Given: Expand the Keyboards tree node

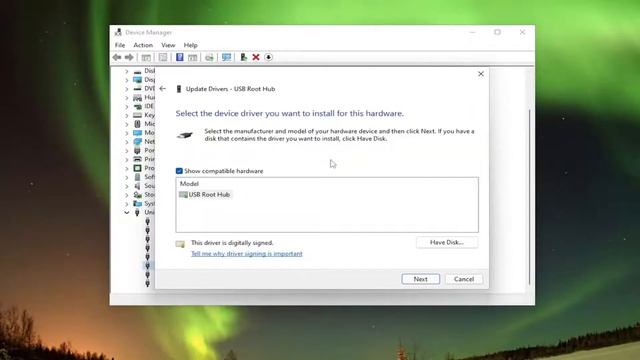Looking at the screenshot, I should (127, 115).
